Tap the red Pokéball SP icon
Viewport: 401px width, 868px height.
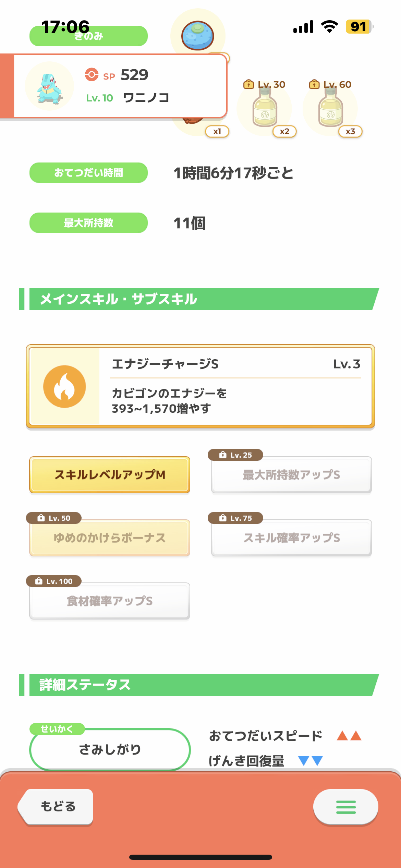click(92, 74)
